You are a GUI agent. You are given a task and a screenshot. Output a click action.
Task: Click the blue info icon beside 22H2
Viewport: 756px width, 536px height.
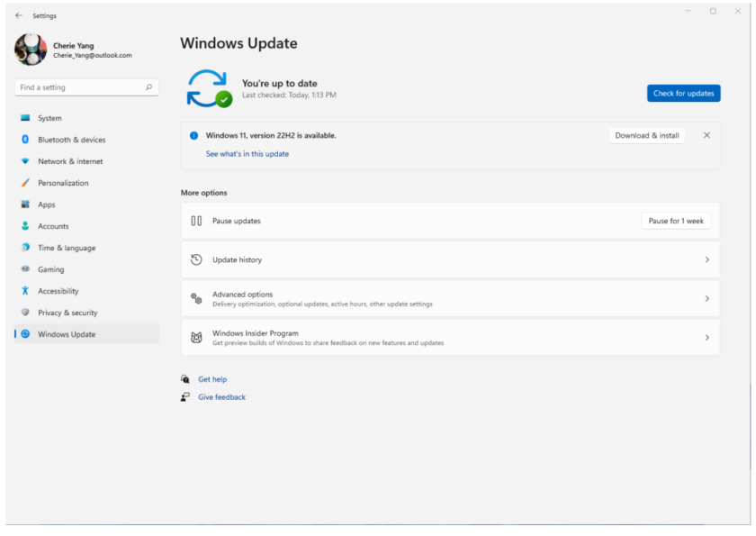[x=193, y=135]
